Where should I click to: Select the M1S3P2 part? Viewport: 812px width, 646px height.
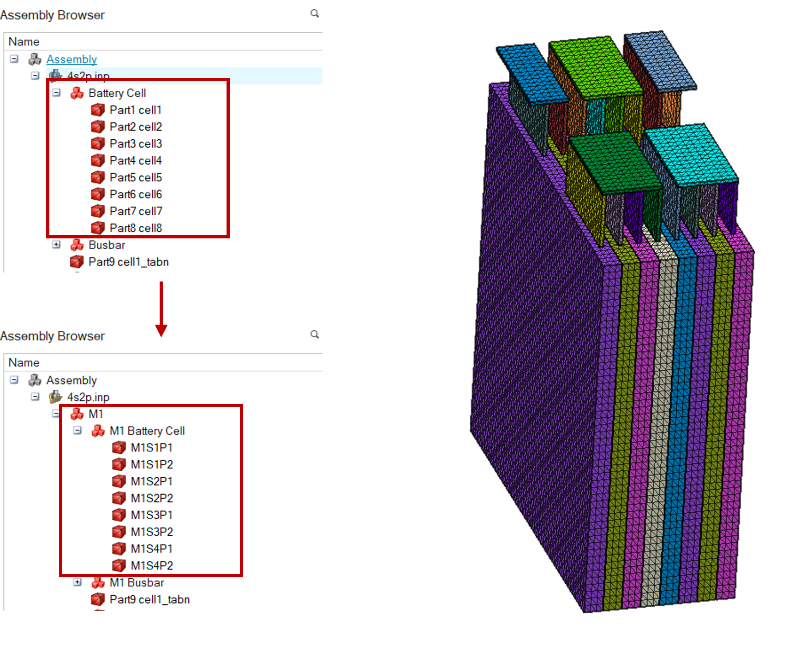(x=152, y=532)
